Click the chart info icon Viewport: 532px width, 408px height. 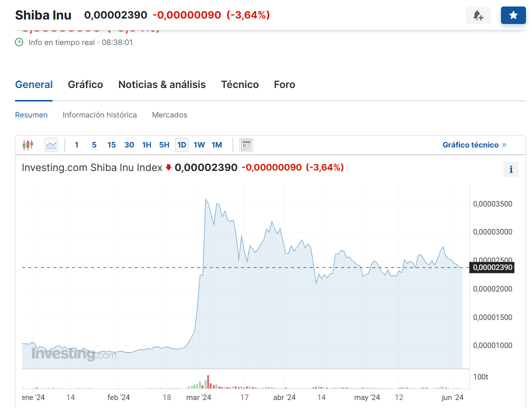[x=511, y=169]
